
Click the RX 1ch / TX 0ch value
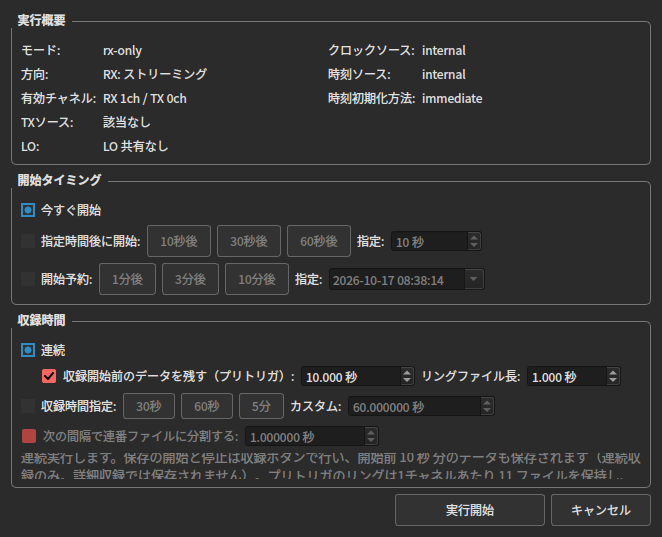(145, 98)
